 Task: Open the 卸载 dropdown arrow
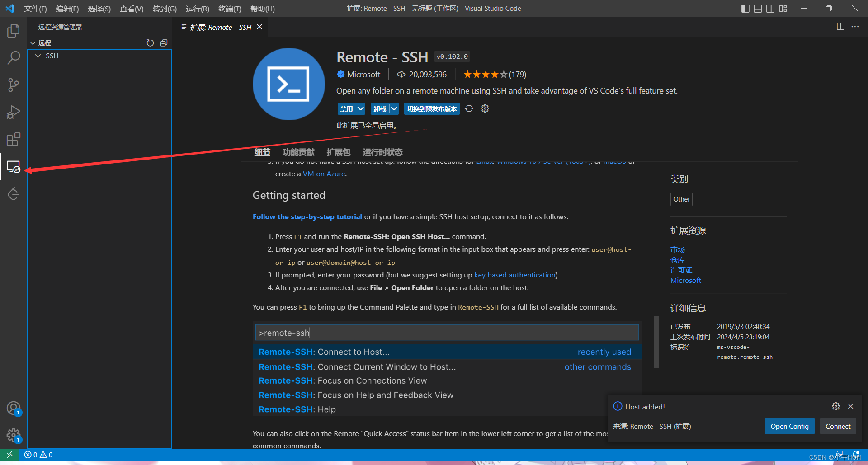(394, 108)
